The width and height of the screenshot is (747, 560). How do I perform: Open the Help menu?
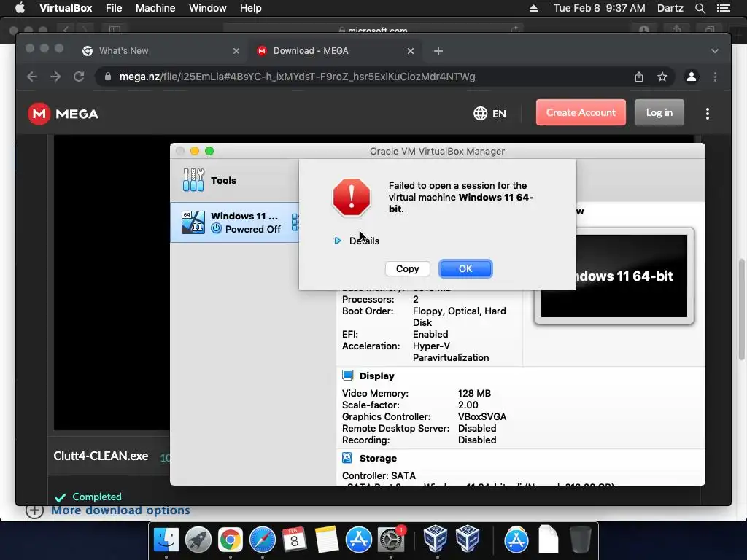(x=251, y=8)
